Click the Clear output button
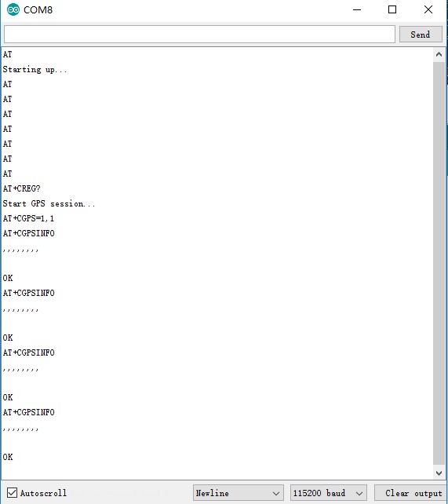This screenshot has height=504, width=448. click(411, 493)
